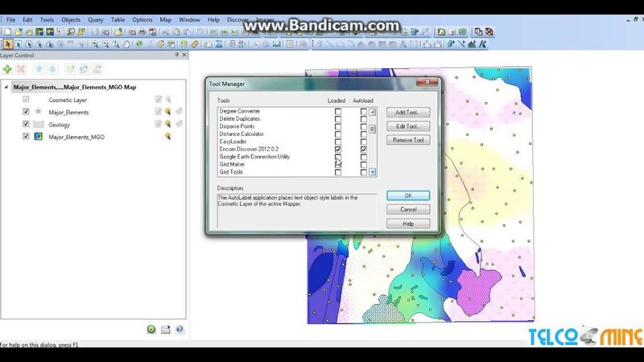The image size is (644, 362).
Task: Click the Add Layers green plus icon
Action: [x=7, y=69]
